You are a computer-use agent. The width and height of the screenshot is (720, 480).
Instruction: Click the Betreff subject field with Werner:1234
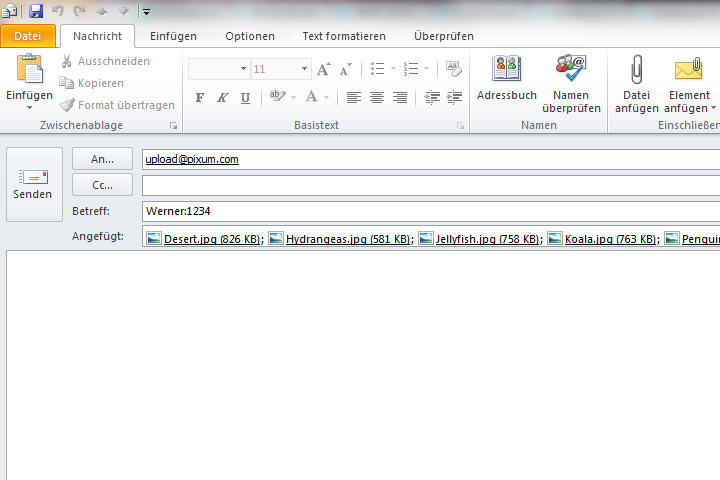click(x=431, y=211)
